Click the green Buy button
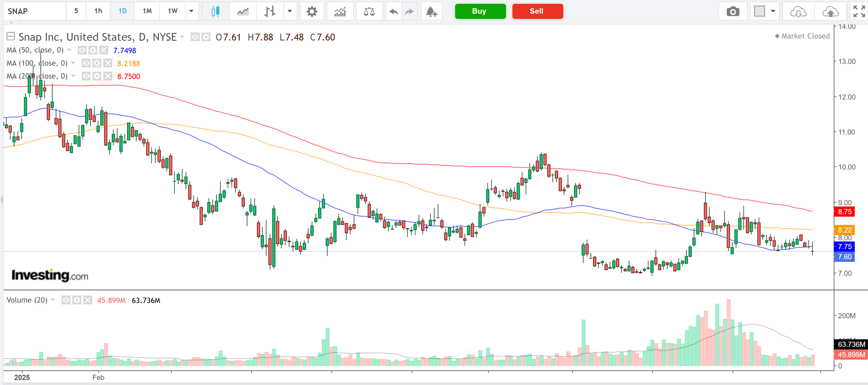The width and height of the screenshot is (868, 385). [x=480, y=11]
